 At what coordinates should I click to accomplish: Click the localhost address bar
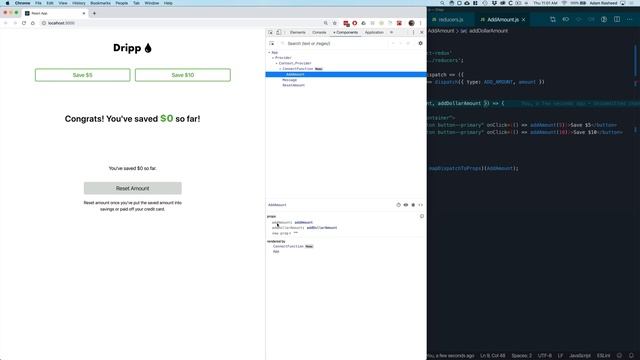coord(180,23)
